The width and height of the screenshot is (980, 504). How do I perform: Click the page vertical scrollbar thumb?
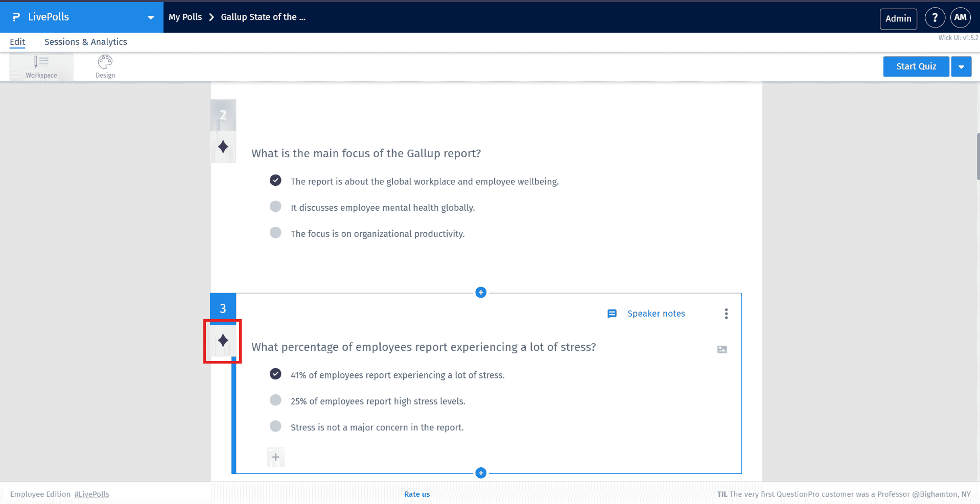(977, 156)
